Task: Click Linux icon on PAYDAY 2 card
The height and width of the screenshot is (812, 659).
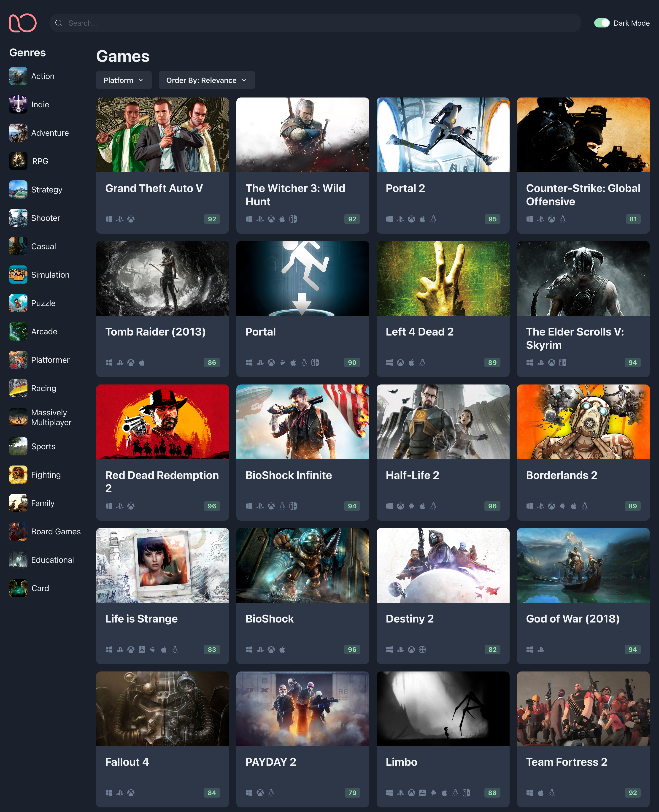Action: tap(271, 793)
